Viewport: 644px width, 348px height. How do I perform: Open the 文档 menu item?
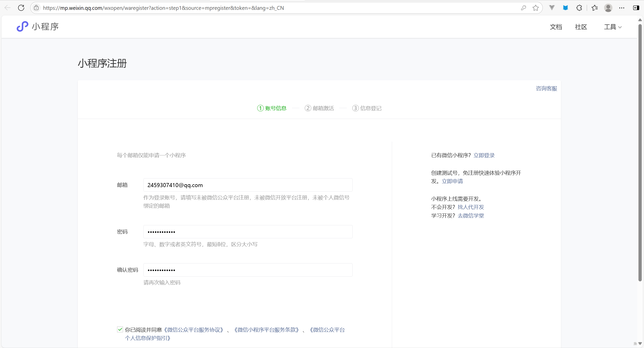[x=556, y=27]
